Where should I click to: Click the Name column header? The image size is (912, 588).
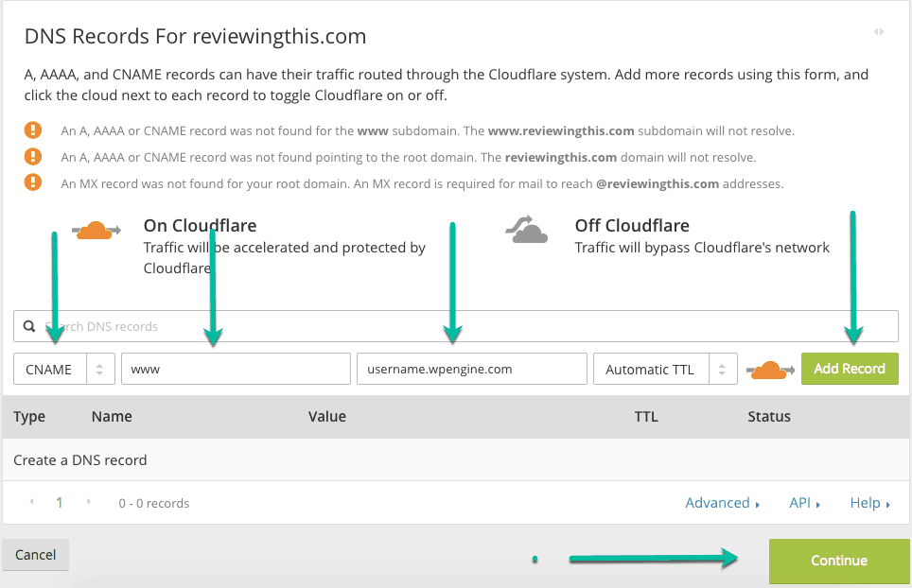click(x=112, y=417)
